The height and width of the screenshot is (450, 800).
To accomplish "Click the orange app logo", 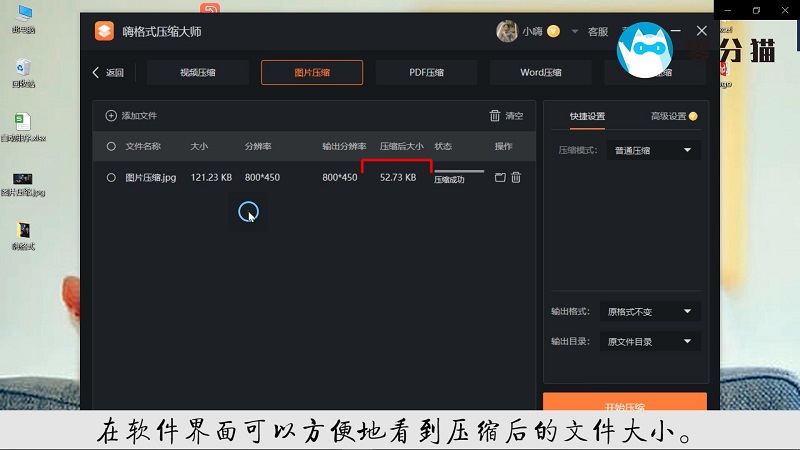I will pyautogui.click(x=105, y=31).
